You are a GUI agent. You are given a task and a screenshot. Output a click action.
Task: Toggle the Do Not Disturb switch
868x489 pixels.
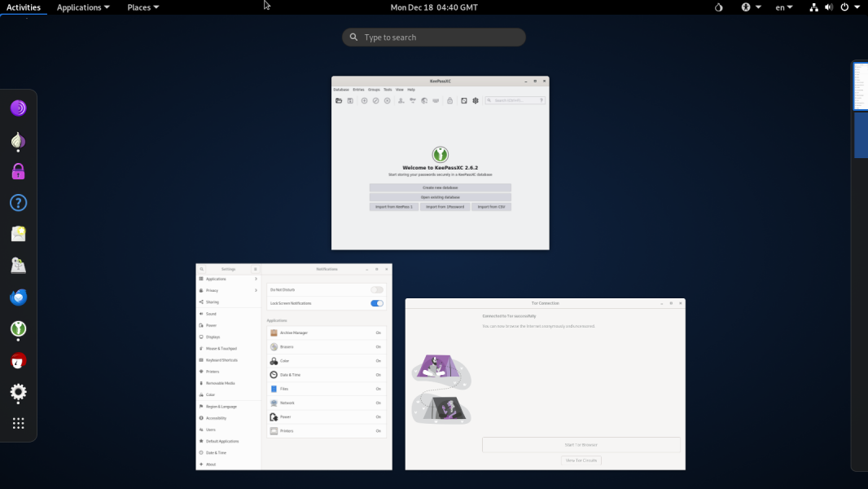tap(377, 289)
